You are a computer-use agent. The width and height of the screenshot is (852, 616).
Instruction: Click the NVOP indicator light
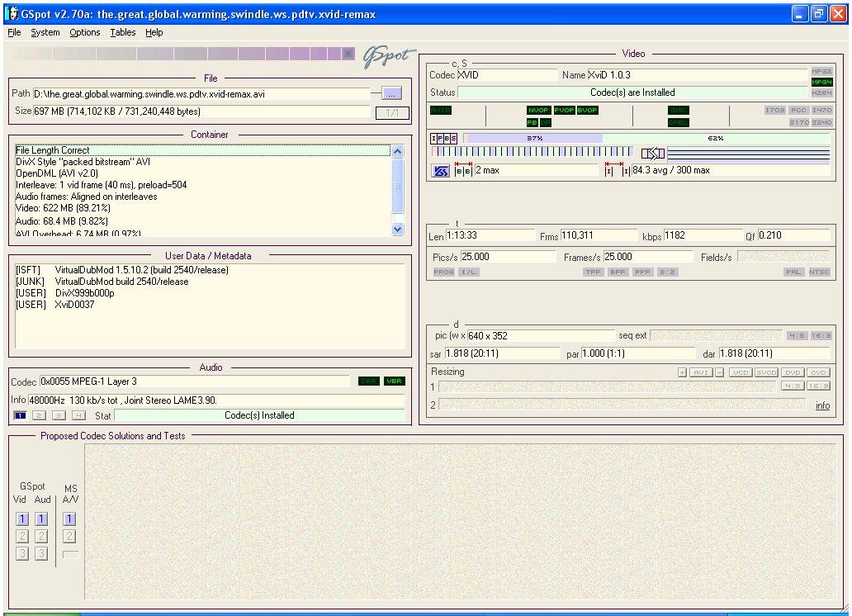[x=538, y=111]
